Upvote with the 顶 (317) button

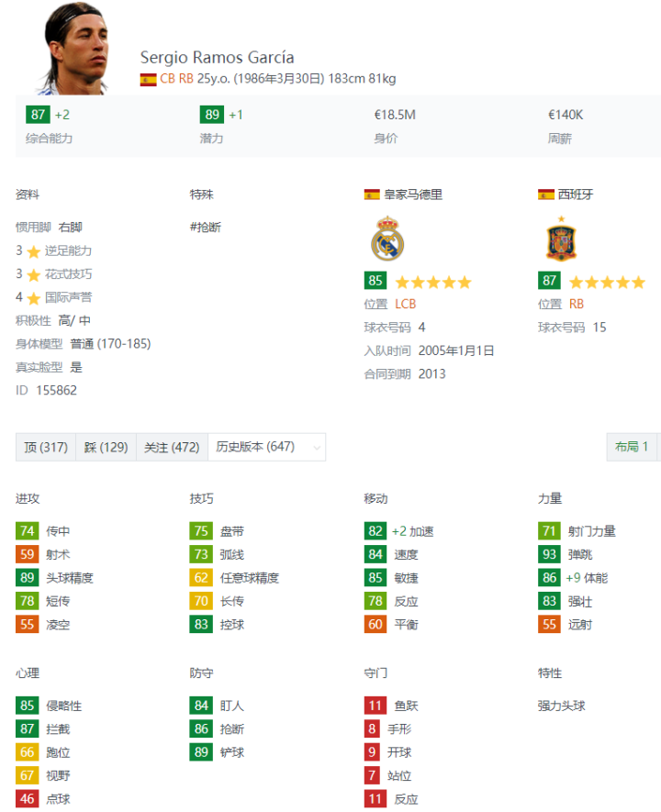click(x=46, y=447)
